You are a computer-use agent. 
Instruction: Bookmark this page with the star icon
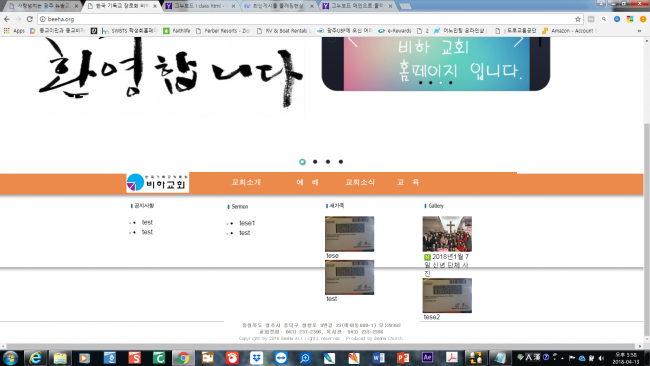(x=577, y=19)
